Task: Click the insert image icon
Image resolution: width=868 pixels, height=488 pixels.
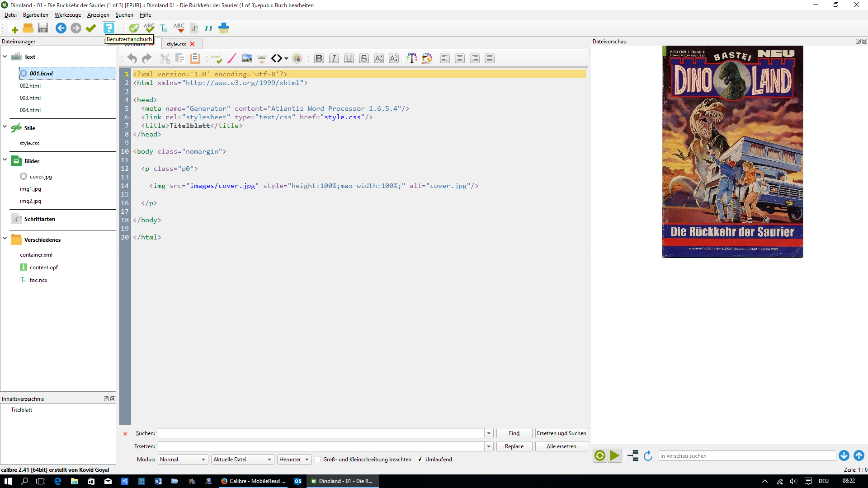Action: 246,58
